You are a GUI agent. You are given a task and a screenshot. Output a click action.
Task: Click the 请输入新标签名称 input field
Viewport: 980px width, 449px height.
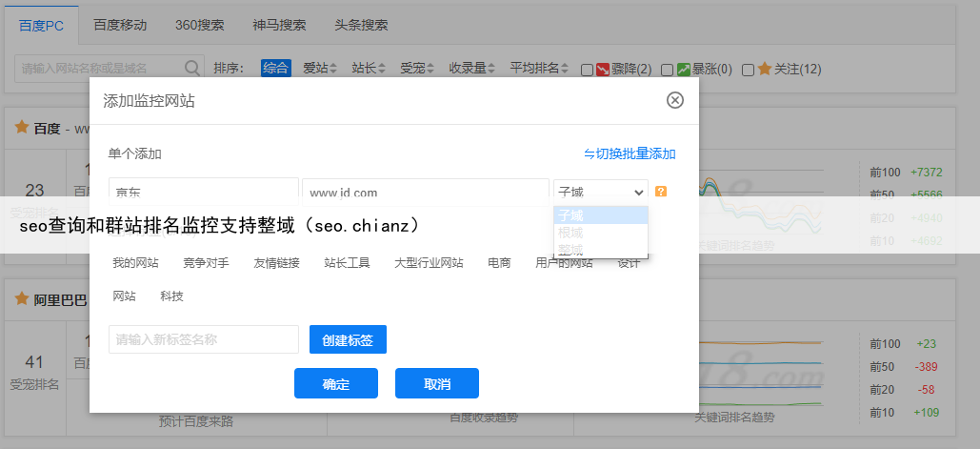coord(204,339)
